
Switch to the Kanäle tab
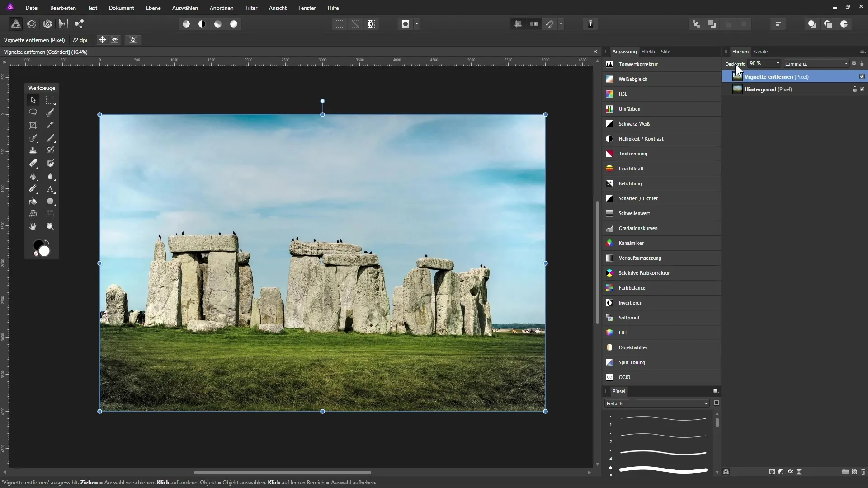pos(760,52)
